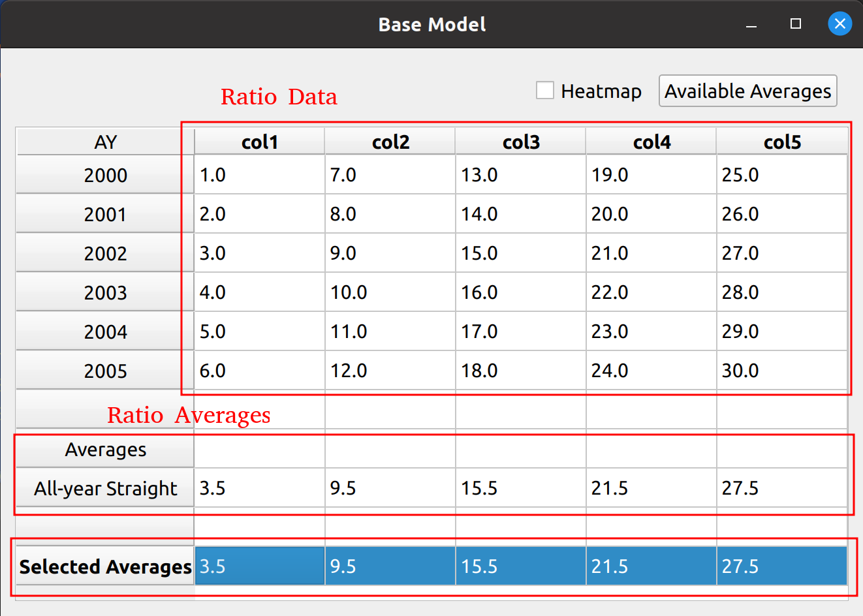Close the Base Model window
Image resolution: width=863 pixels, height=616 pixels.
click(x=839, y=24)
